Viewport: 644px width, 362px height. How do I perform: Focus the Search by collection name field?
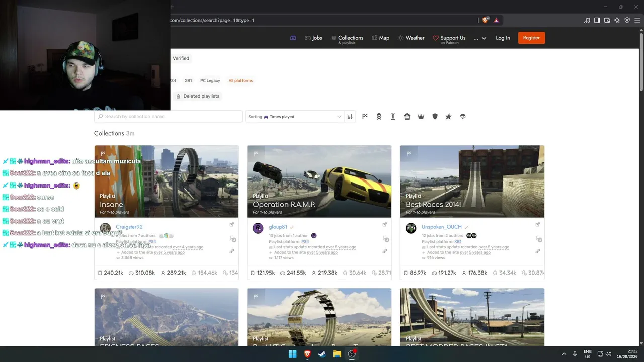point(168,116)
